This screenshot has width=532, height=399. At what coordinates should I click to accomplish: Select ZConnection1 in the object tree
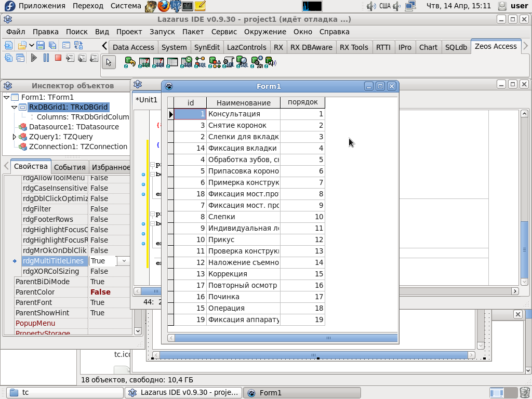(78, 147)
